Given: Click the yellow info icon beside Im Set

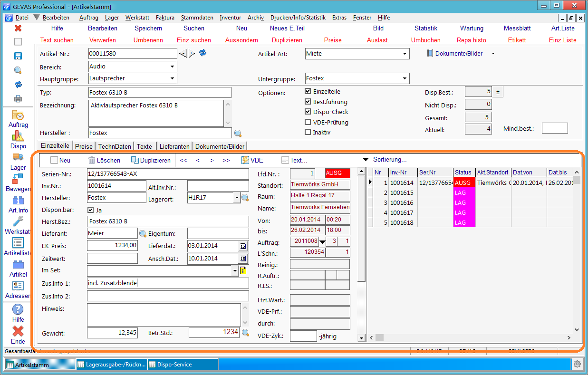Looking at the screenshot, I should point(243,271).
